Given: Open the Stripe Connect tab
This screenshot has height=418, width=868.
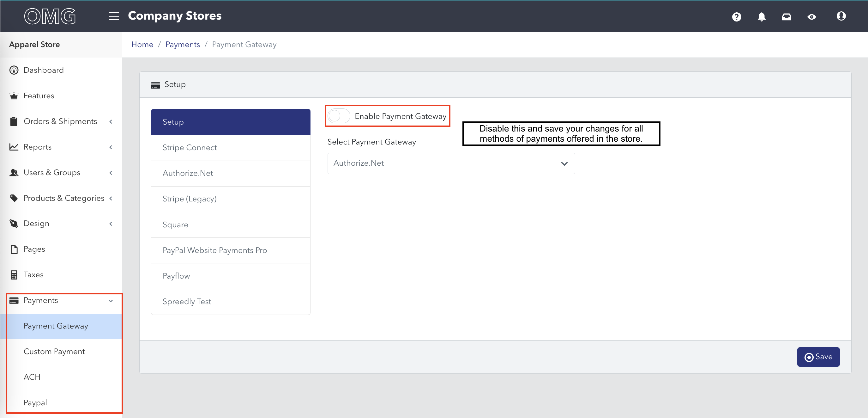Looking at the screenshot, I should point(231,148).
